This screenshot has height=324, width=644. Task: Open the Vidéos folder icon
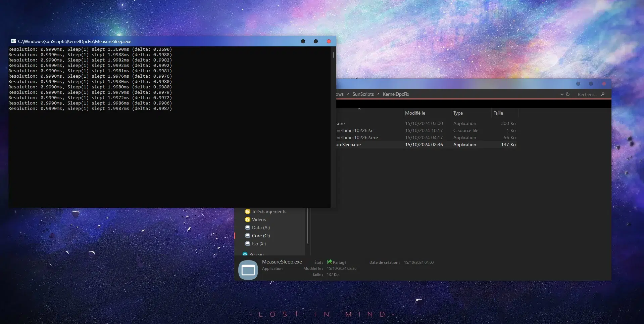[x=248, y=219]
